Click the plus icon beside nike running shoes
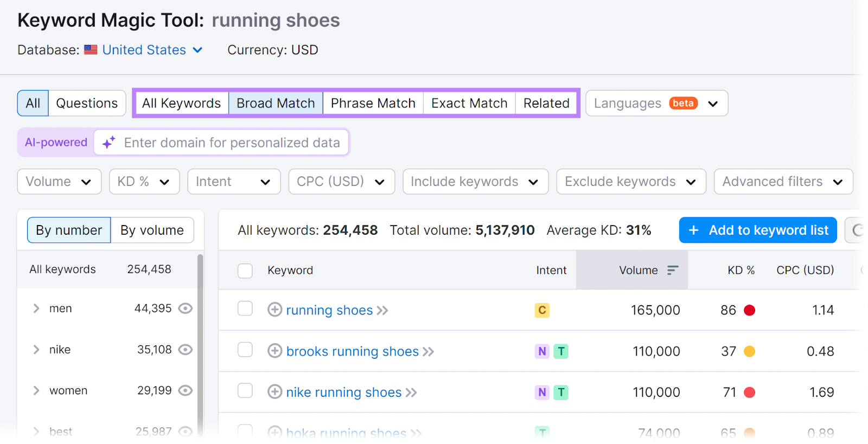Viewport: 868px width, 444px height. (x=275, y=392)
